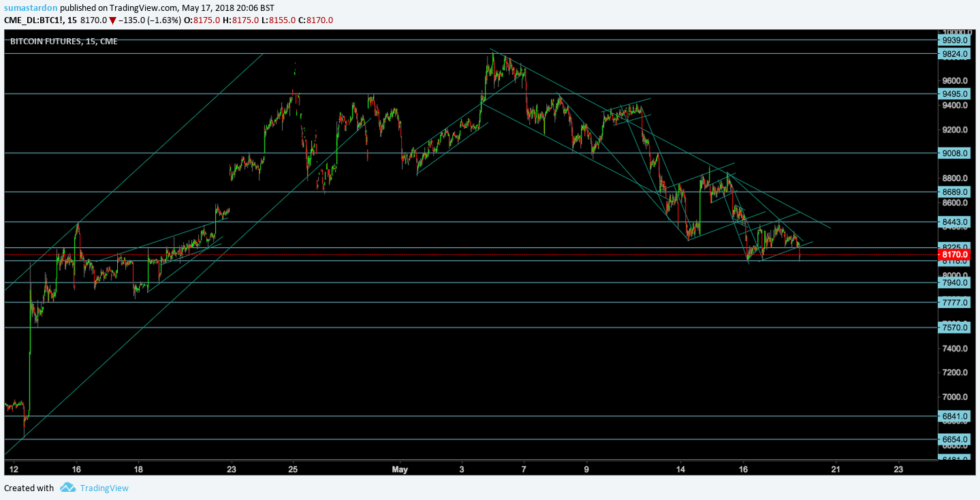The image size is (980, 500).
Task: Click the O:8175.0 open value
Action: click(202, 20)
